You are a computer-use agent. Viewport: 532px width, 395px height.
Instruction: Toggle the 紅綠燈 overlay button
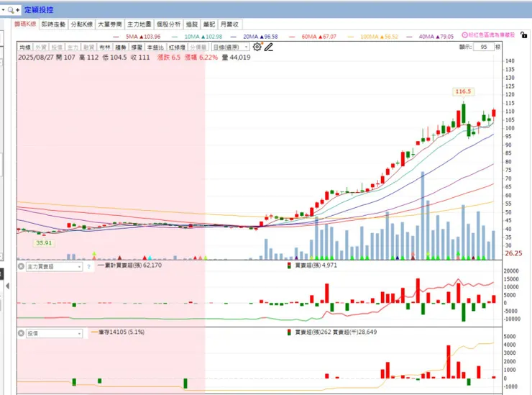tap(177, 47)
